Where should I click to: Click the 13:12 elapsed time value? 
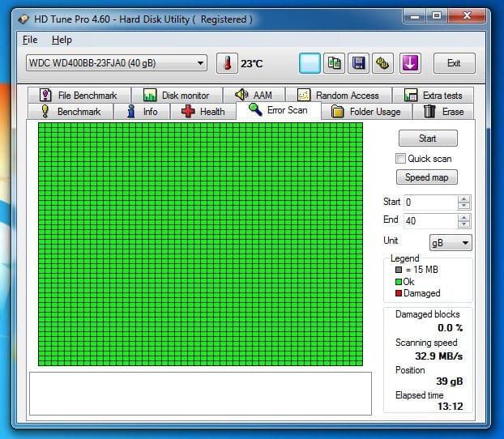(450, 407)
